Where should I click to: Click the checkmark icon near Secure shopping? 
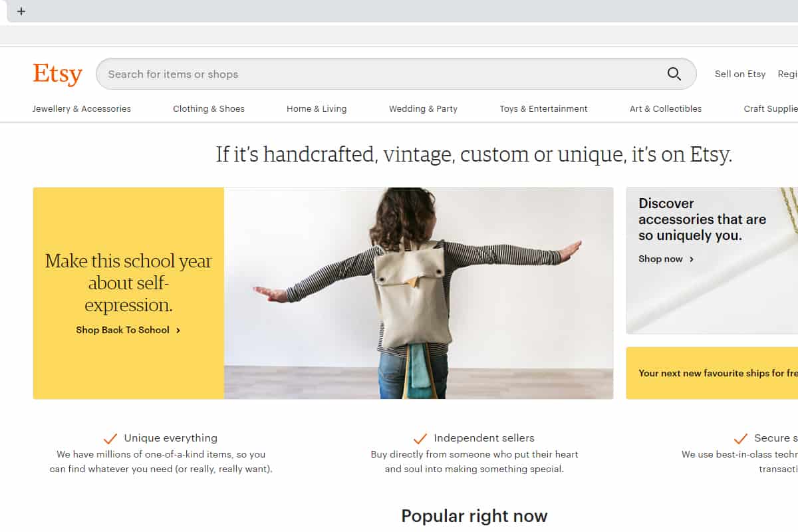click(741, 438)
